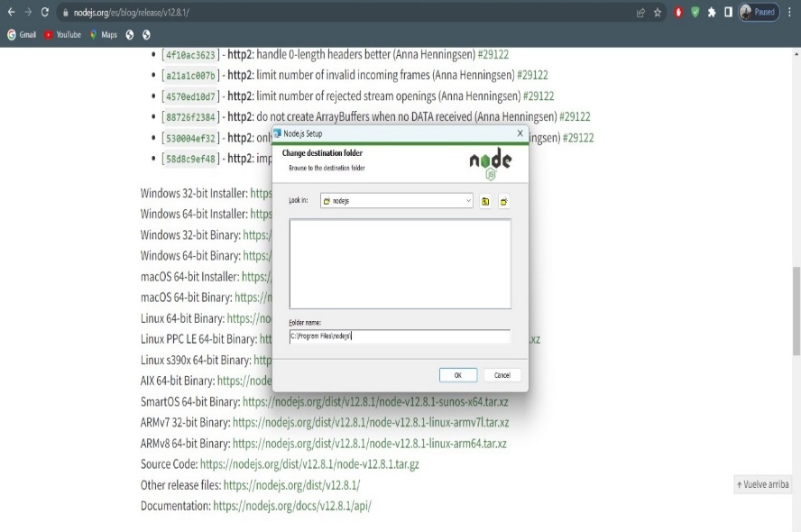This screenshot has width=801, height=532.
Task: Open the site security padlock info
Action: 65,13
